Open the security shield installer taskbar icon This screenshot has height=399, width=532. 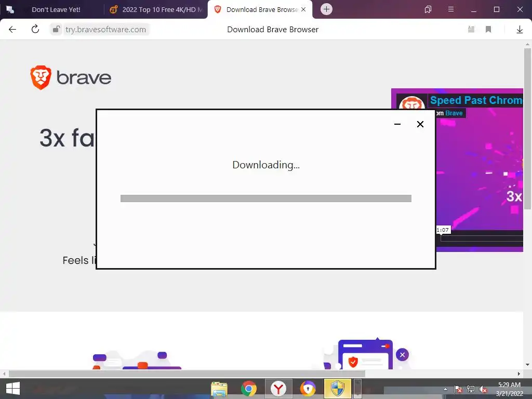coord(337,389)
